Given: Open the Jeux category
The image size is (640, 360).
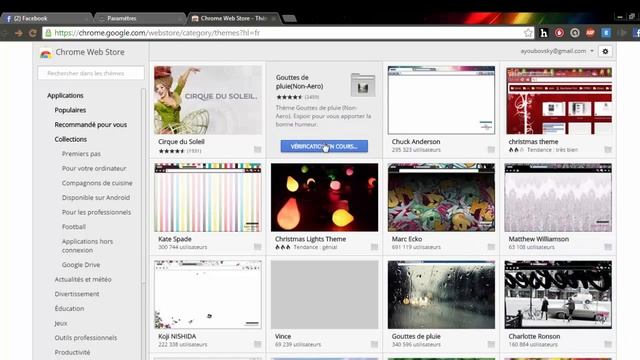Looking at the screenshot, I should pyautogui.click(x=61, y=323).
